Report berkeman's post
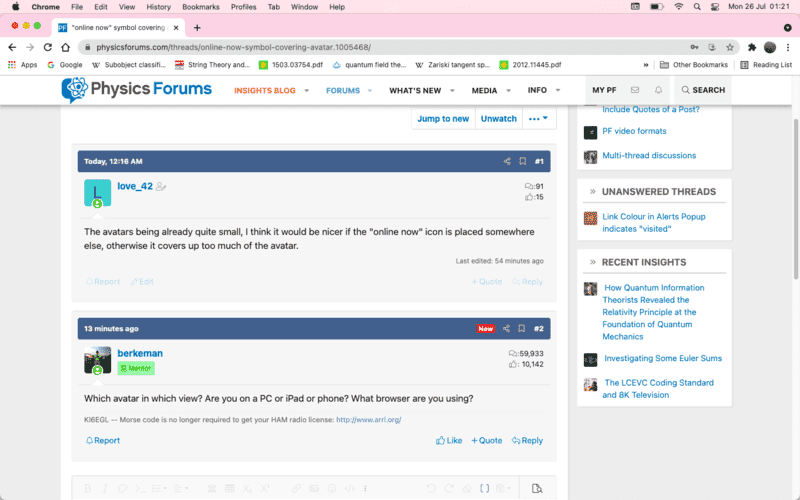 tap(103, 440)
